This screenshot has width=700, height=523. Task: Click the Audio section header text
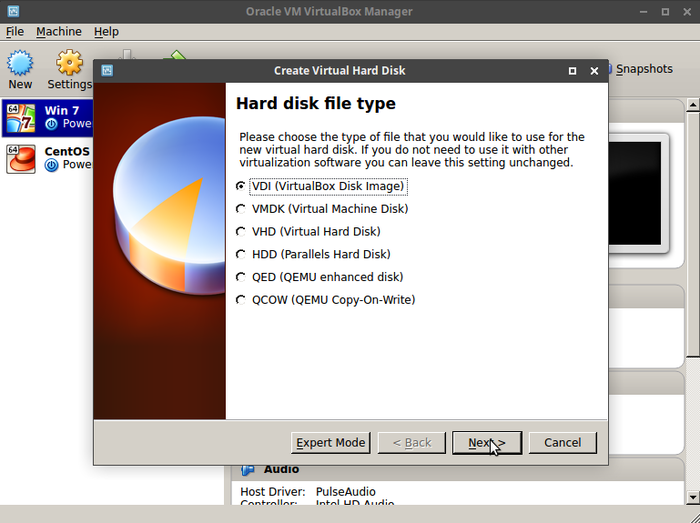point(281,469)
